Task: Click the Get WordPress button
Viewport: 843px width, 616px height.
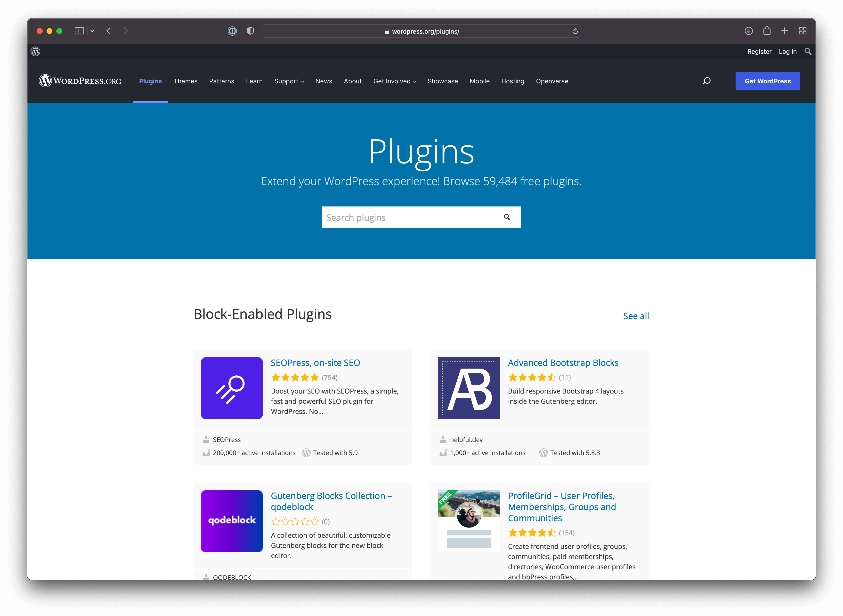Action: [x=768, y=81]
